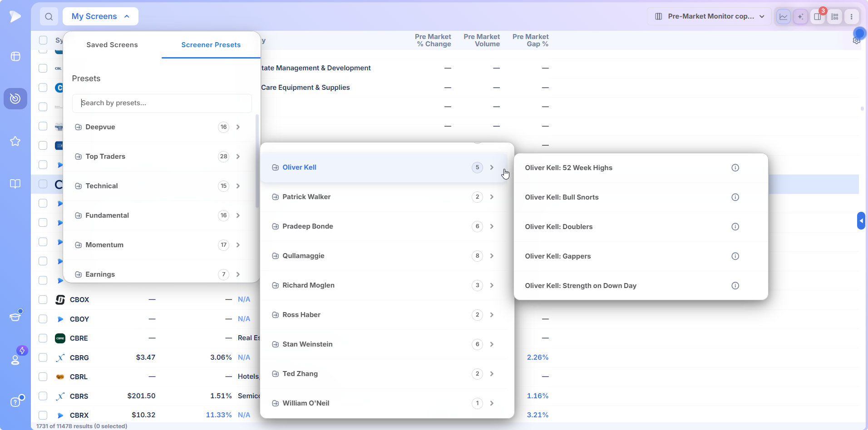868x430 pixels.
Task: Click the search magnifier icon
Action: (49, 17)
